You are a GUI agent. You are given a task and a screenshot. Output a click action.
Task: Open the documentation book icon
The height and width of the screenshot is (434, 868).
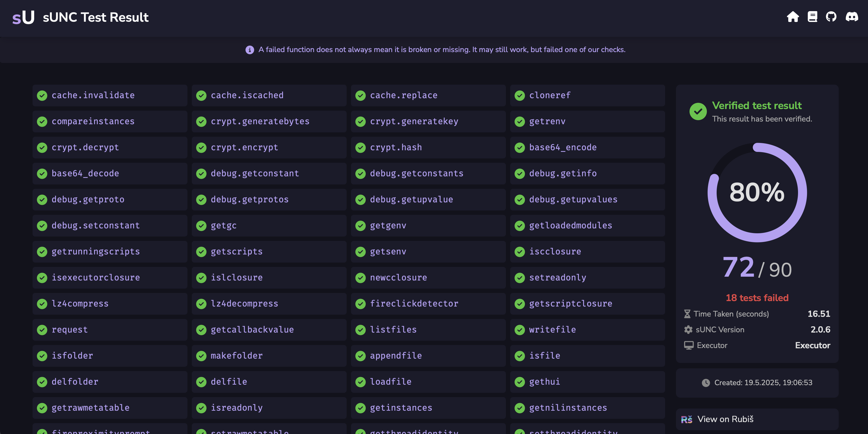pos(812,17)
